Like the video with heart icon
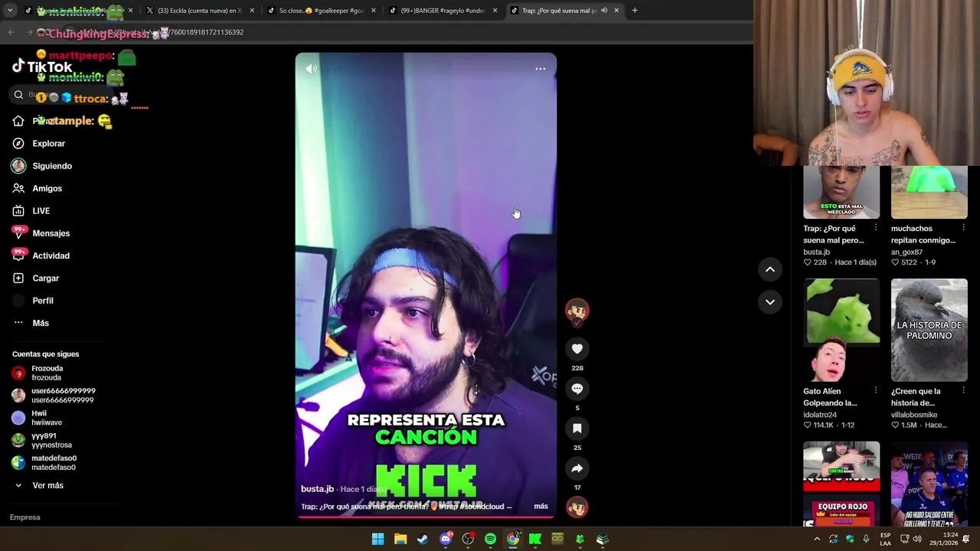980x551 pixels. pyautogui.click(x=577, y=349)
